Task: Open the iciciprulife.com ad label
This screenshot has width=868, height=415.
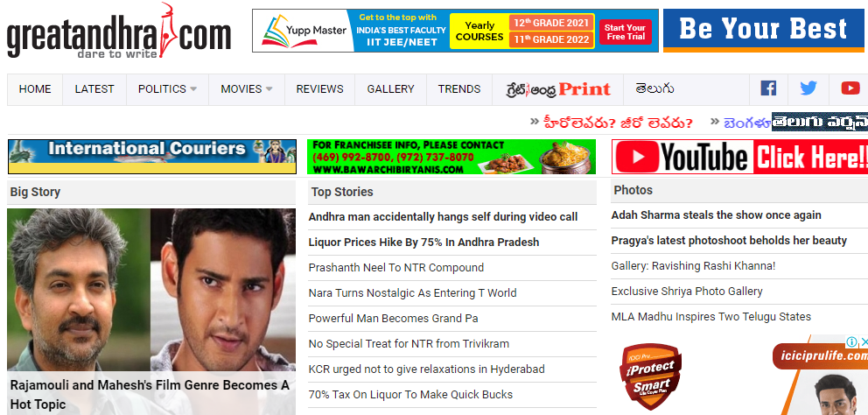Action: point(821,356)
